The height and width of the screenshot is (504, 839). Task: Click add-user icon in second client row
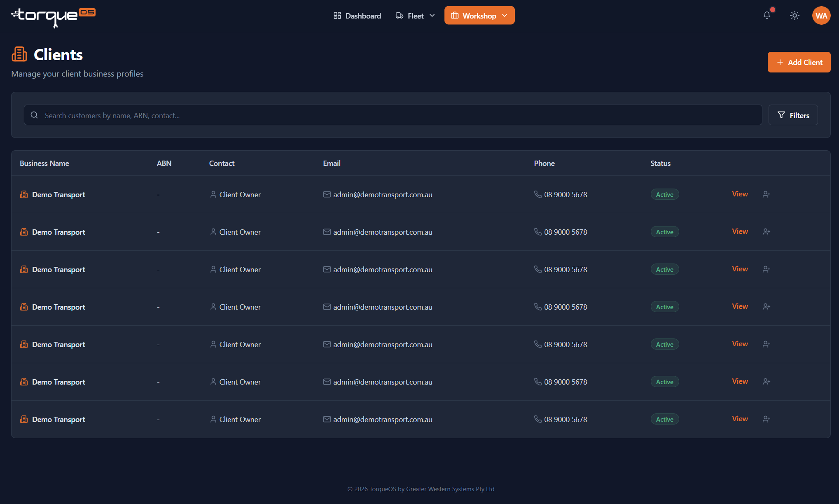point(766,232)
